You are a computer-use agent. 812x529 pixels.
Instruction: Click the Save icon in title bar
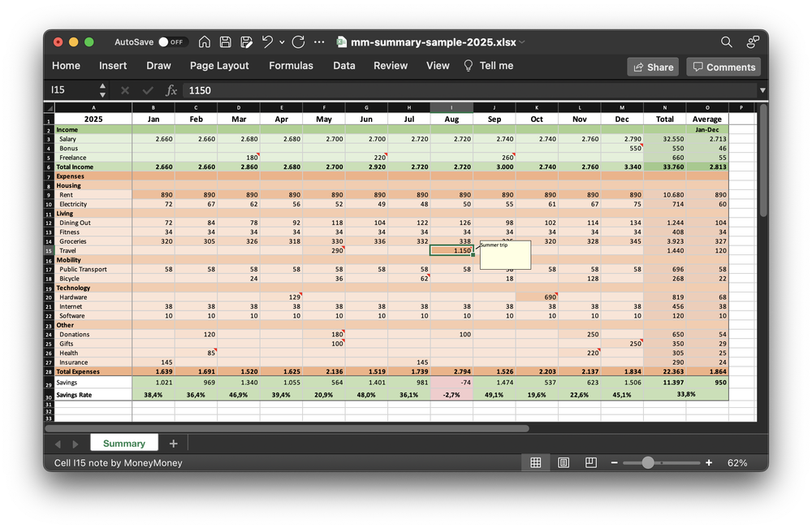click(x=226, y=41)
